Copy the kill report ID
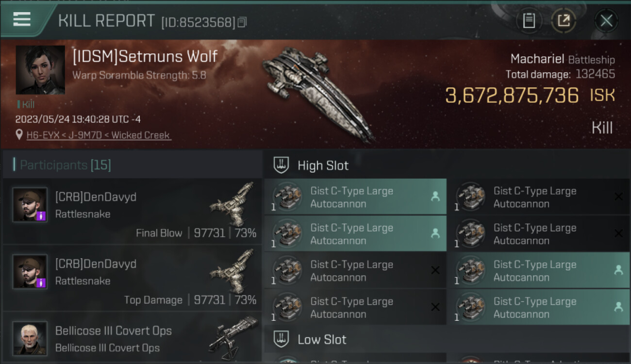The image size is (631, 364). 242,22
